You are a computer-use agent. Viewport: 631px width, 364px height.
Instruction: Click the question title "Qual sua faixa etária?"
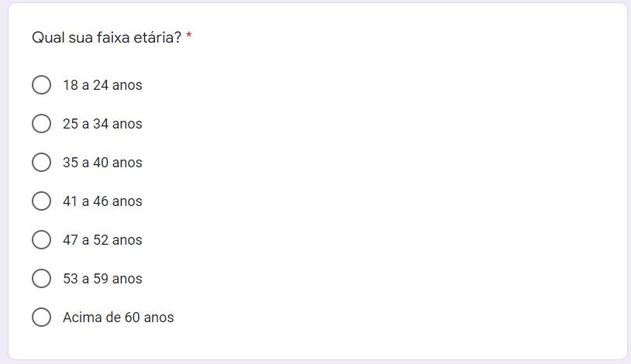click(106, 37)
